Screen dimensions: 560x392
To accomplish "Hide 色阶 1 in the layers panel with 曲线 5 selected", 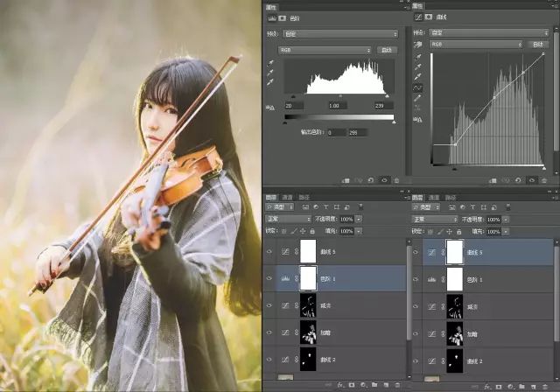I will [x=417, y=278].
